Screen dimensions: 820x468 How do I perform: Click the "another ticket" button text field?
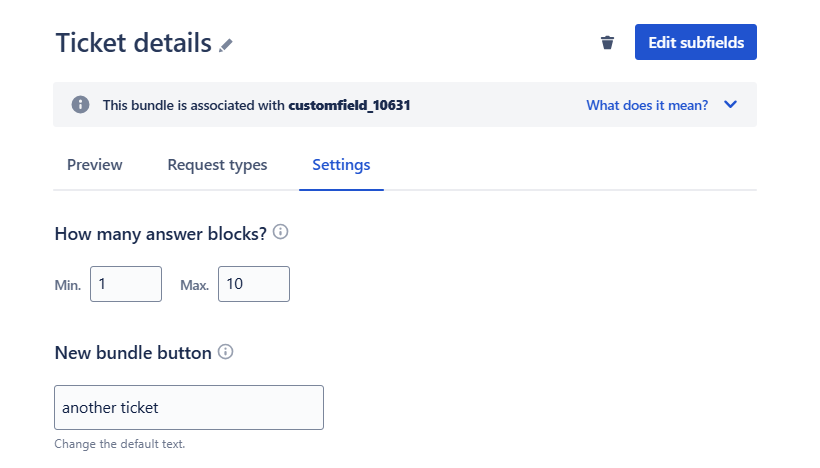pos(189,408)
